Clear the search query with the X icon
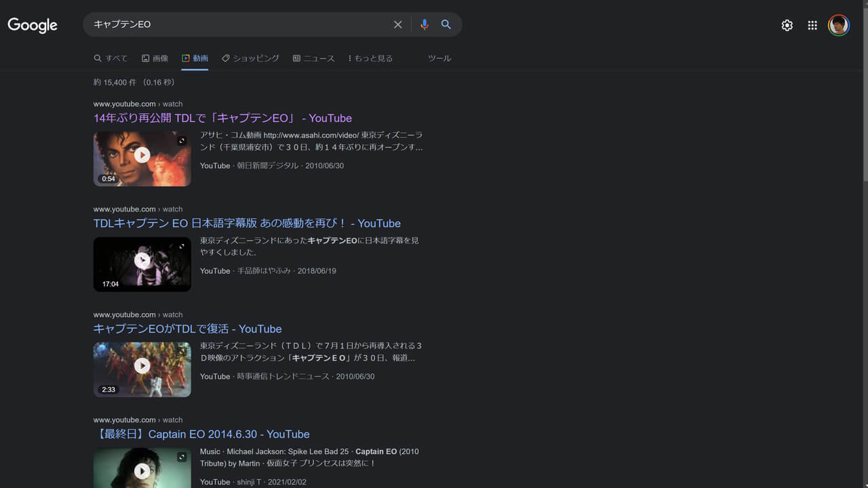Image resolution: width=868 pixels, height=488 pixels. pos(398,24)
